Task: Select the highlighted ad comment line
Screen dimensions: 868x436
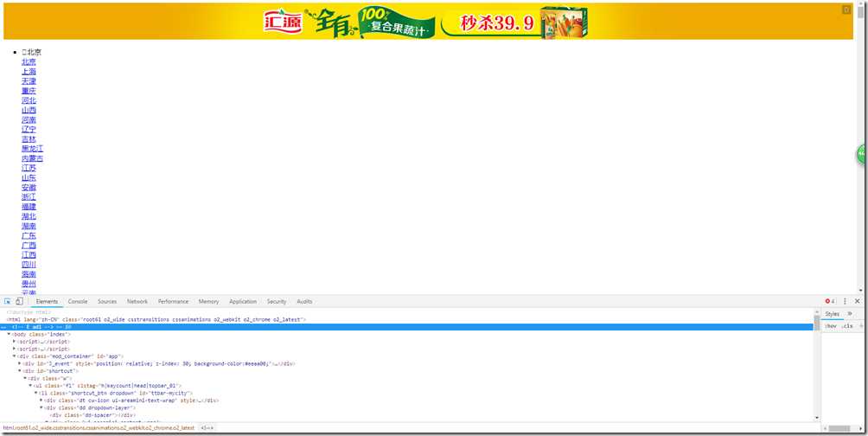Action: click(x=407, y=327)
